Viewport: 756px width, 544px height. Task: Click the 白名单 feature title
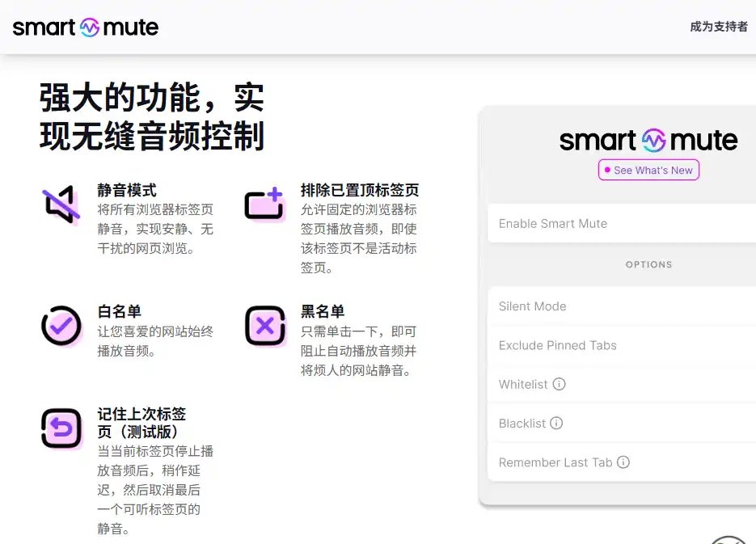[119, 311]
